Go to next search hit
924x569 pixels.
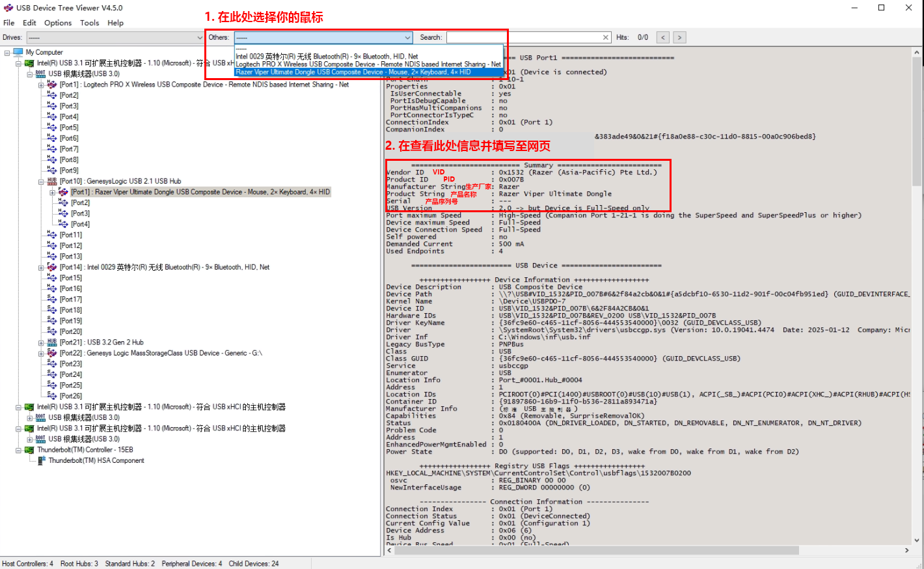click(x=679, y=37)
